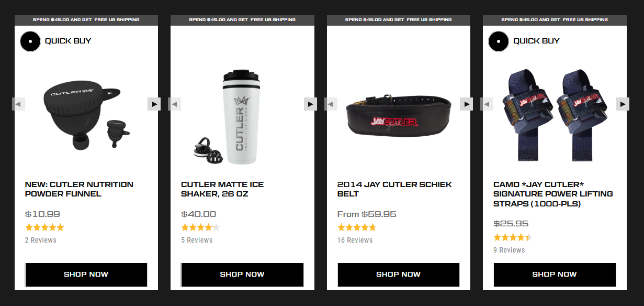Screen dimensions: 644x306
Task: Open Cutler Matte Ice Shaker title link
Action: pos(222,189)
